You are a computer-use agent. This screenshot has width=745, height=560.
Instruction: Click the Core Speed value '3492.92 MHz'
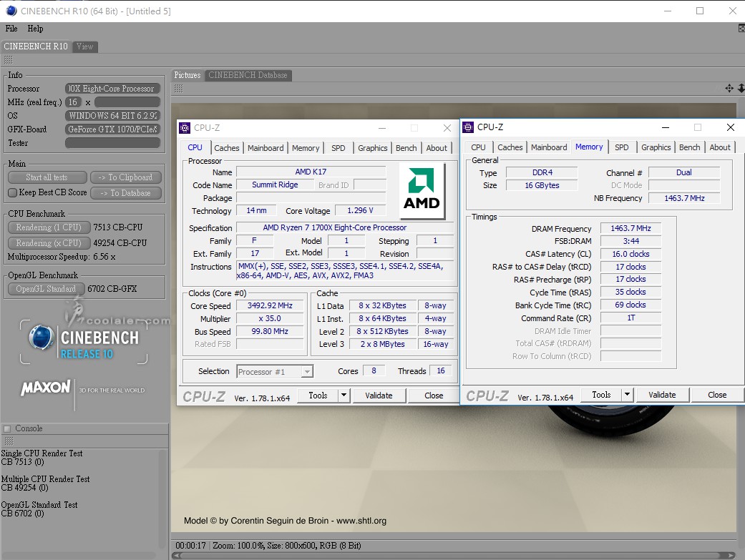point(270,305)
